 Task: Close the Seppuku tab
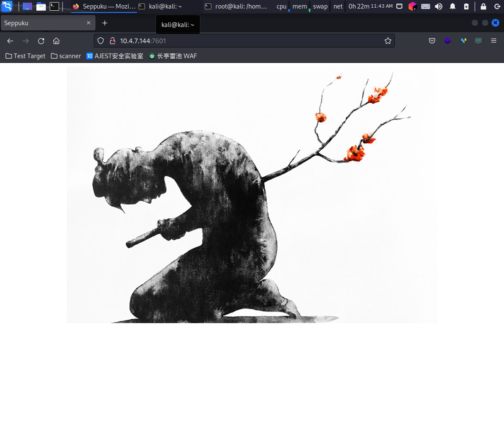click(89, 23)
